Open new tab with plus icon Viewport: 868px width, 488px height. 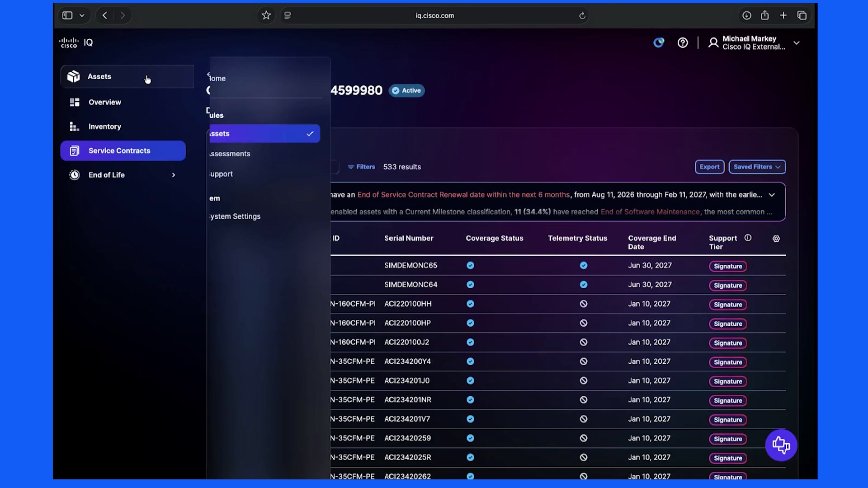(783, 15)
